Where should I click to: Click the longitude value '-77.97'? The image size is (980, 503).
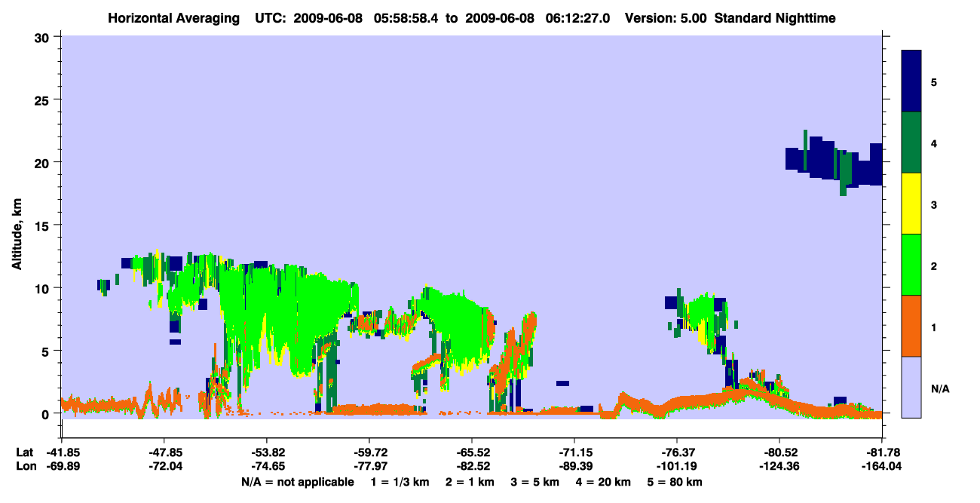pyautogui.click(x=369, y=466)
